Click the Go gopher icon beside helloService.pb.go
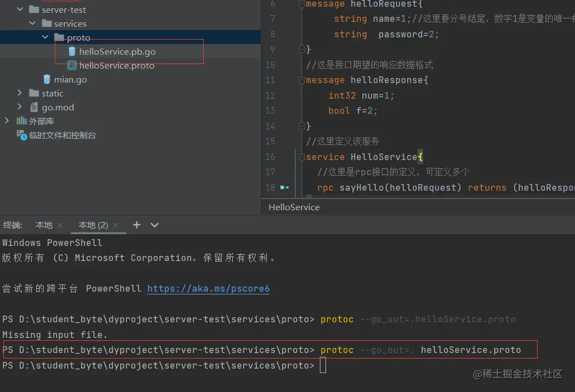Viewport: 575px width, 392px height. pyautogui.click(x=71, y=51)
